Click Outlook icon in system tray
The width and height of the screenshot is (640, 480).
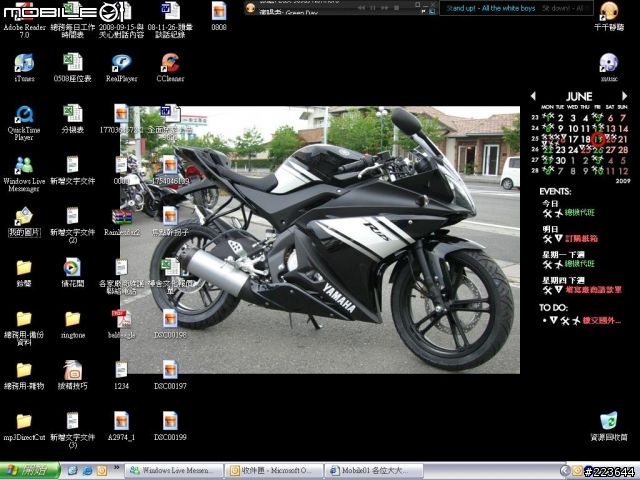click(x=577, y=471)
